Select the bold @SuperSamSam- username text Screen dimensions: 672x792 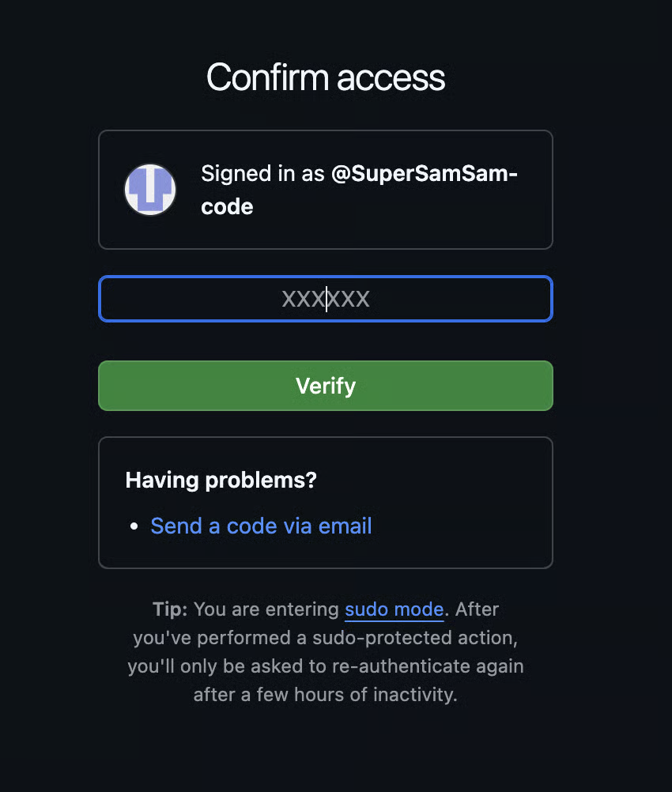pyautogui.click(x=425, y=174)
